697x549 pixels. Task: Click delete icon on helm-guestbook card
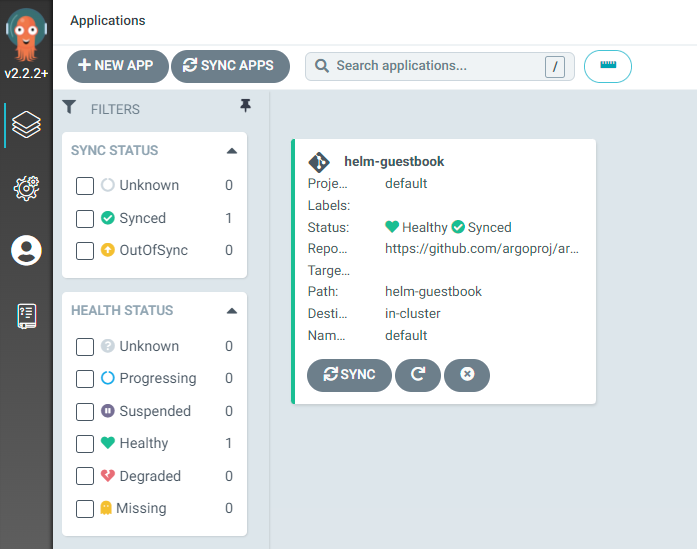coord(467,375)
